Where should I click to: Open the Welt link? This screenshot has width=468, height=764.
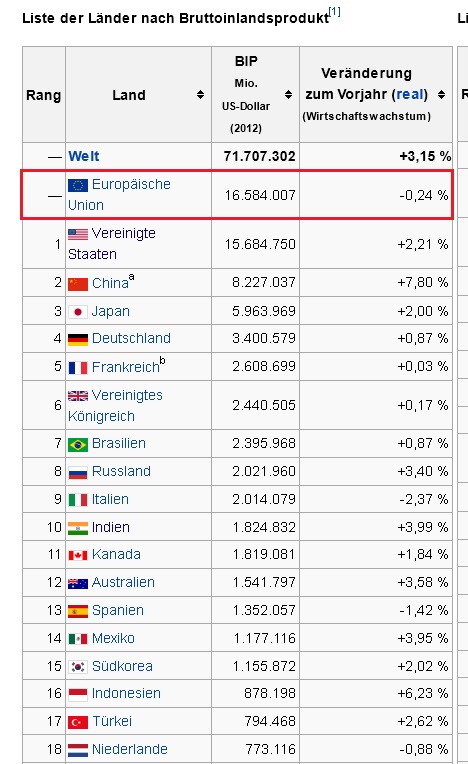click(84, 156)
